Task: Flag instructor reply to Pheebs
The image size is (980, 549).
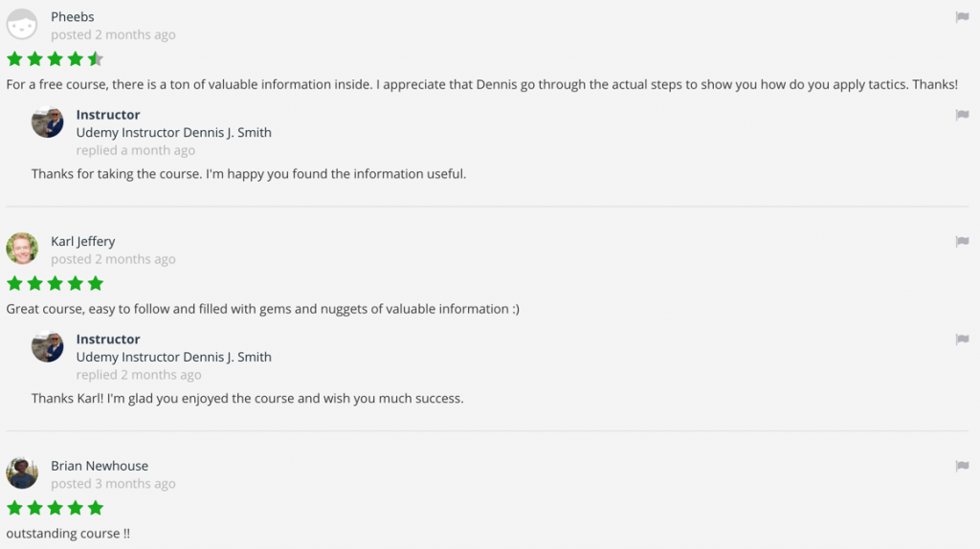Action: point(962,115)
